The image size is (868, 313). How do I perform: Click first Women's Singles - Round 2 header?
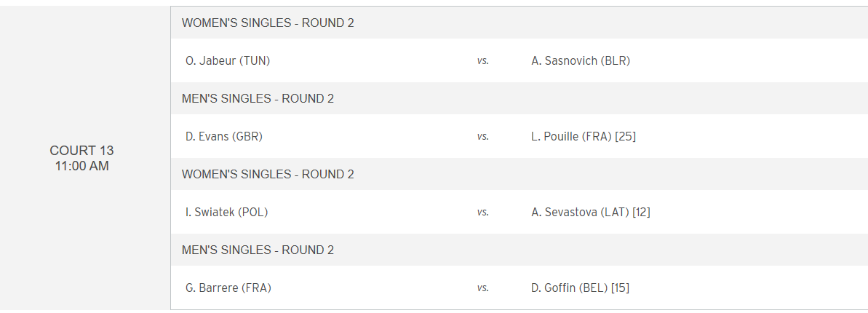tap(268, 23)
